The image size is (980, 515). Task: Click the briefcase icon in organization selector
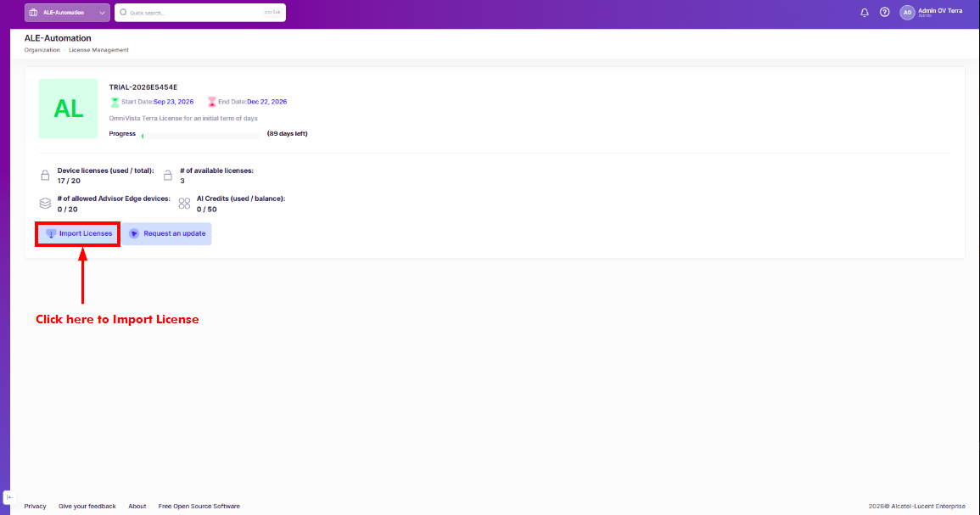pyautogui.click(x=34, y=13)
